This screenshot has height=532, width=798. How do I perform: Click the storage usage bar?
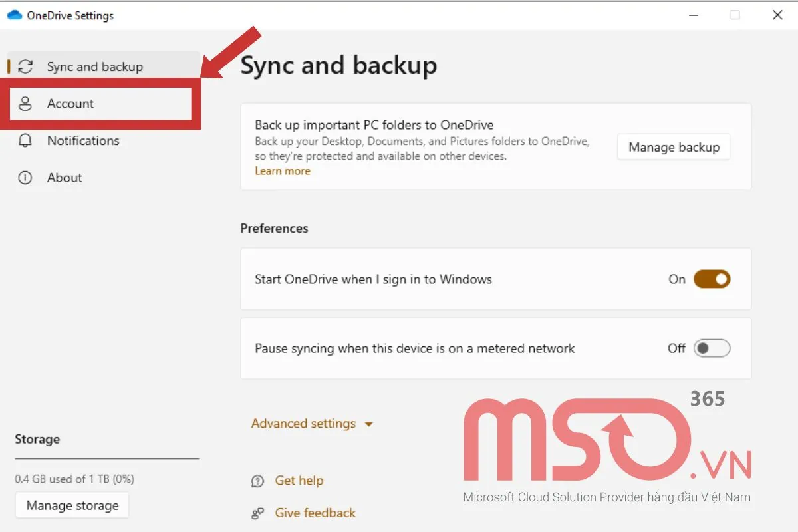click(x=106, y=458)
